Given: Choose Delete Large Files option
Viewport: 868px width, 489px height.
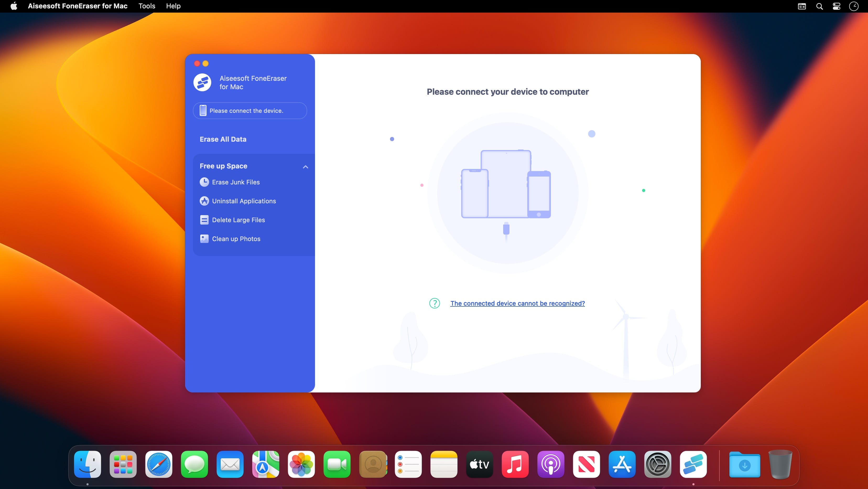Looking at the screenshot, I should [x=238, y=220].
